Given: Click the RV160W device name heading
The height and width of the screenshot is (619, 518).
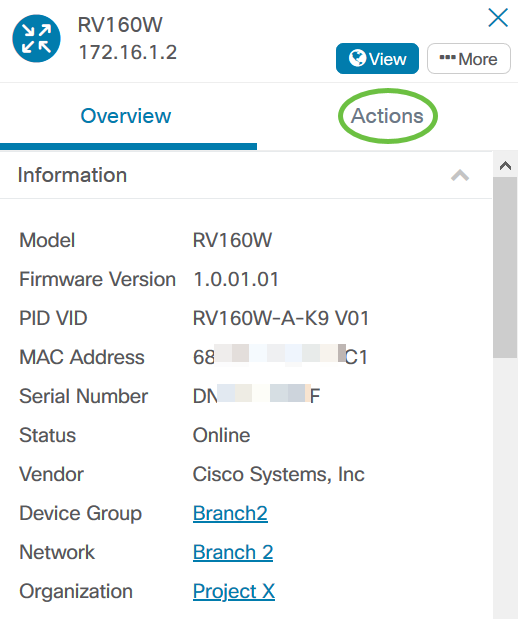Looking at the screenshot, I should point(120,25).
